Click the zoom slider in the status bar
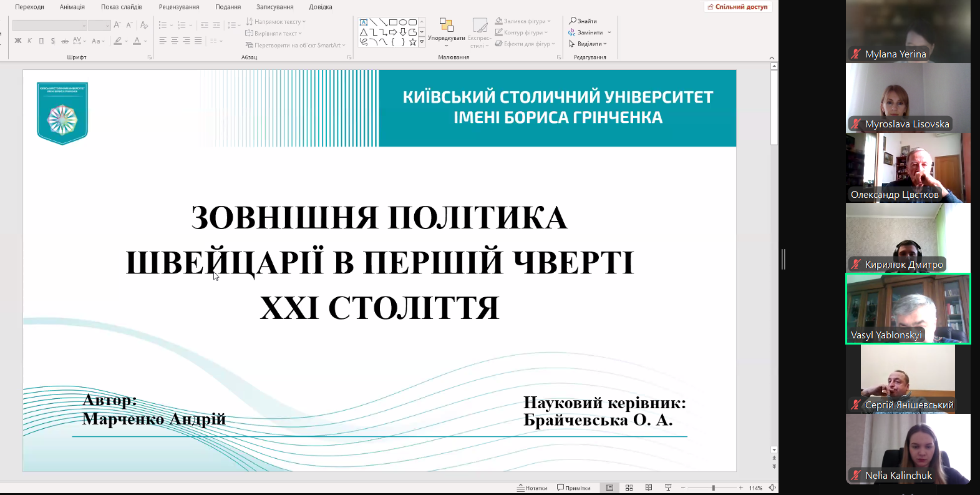Viewport: 980px width, 495px height. point(713,488)
